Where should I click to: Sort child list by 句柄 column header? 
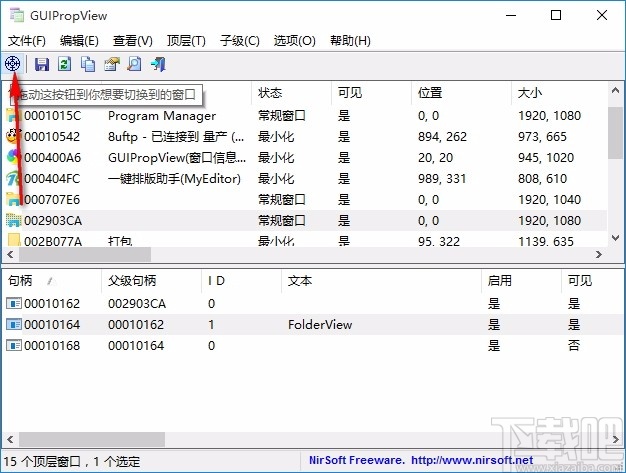pos(52,281)
